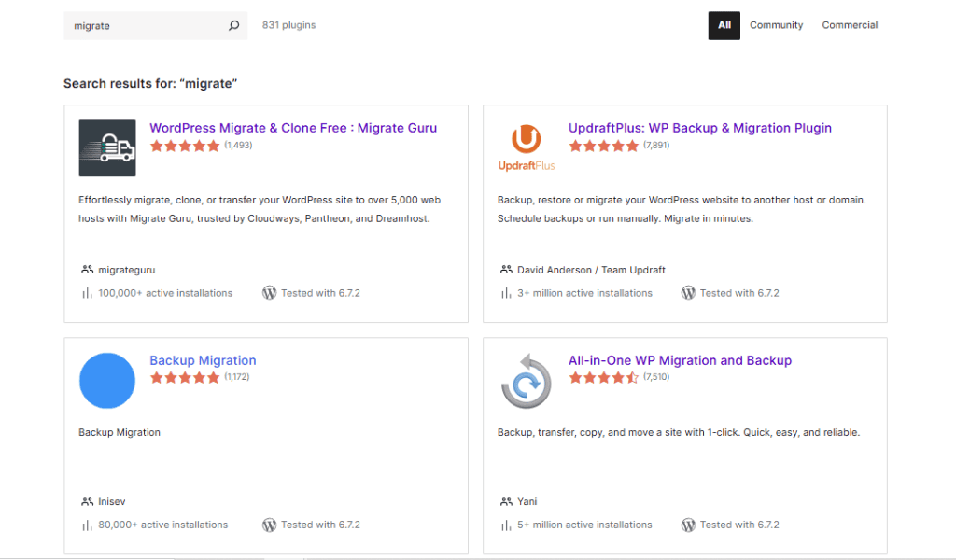Click Migrate Guru description starting Effortlessly migrate
Viewport: 956px width, 560px height.
[260, 209]
